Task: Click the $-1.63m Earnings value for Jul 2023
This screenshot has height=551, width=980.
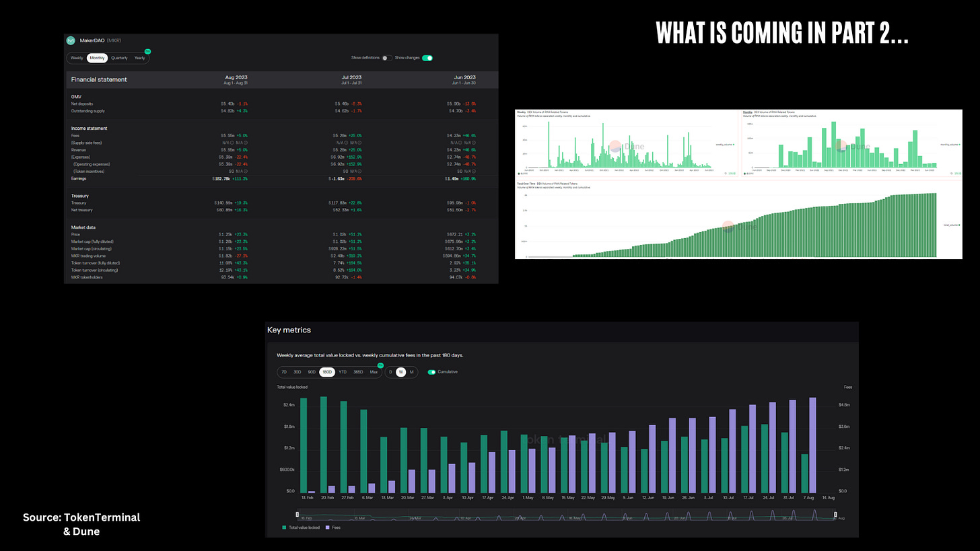Action: point(337,179)
